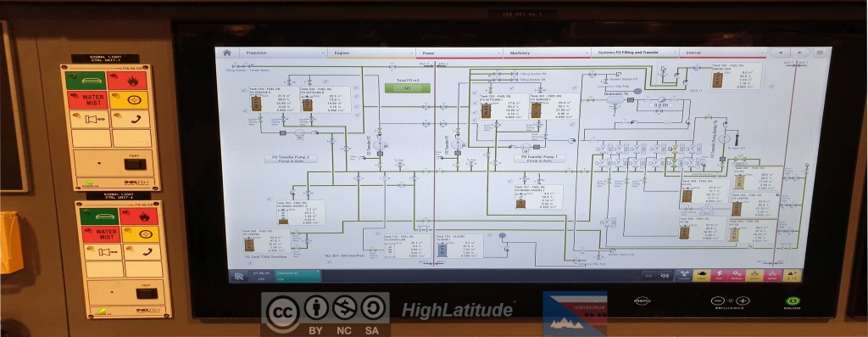Open the hamburger menu icon at top right

click(820, 53)
